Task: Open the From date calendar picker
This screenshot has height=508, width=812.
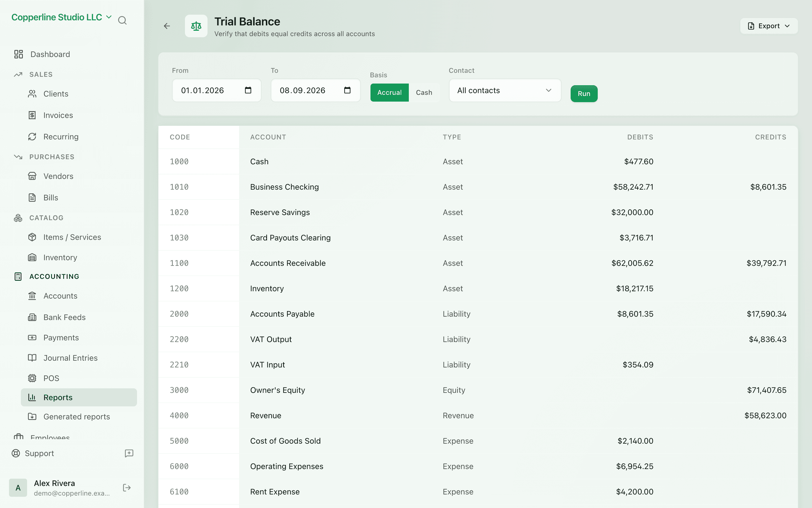Action: [248, 90]
